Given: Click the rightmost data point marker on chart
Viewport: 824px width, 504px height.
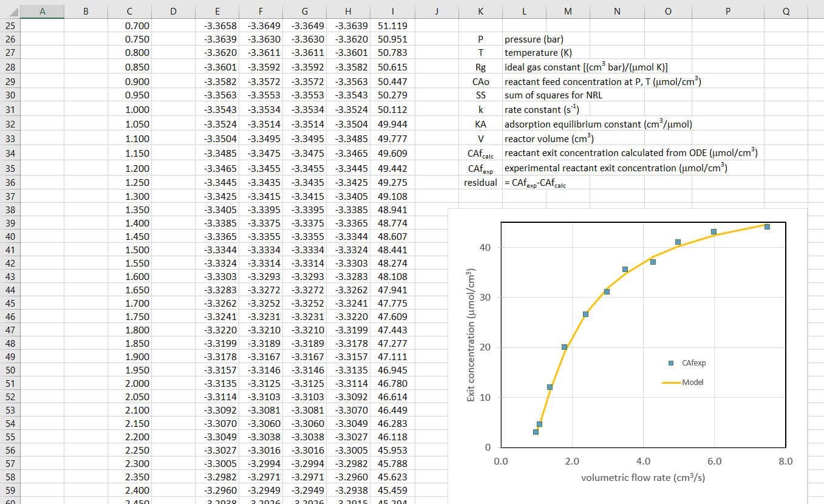Looking at the screenshot, I should 767,226.
